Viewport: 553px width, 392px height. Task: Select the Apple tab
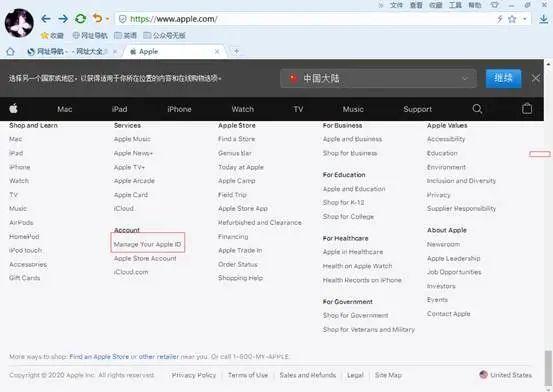pyautogui.click(x=175, y=52)
